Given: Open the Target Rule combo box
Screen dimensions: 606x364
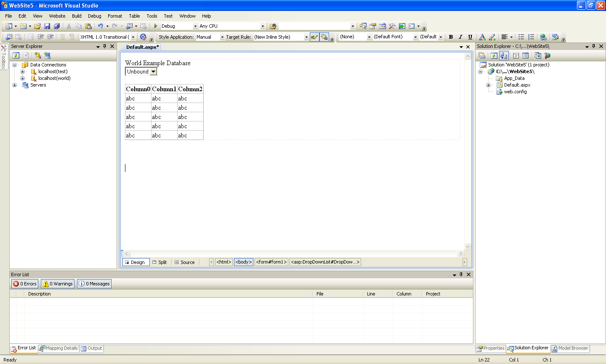Looking at the screenshot, I should (306, 37).
